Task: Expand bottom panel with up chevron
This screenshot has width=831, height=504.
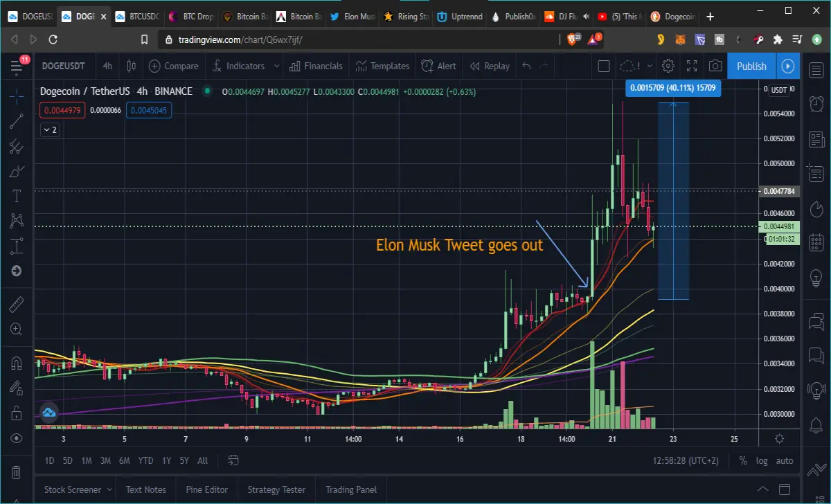Action: point(762,489)
